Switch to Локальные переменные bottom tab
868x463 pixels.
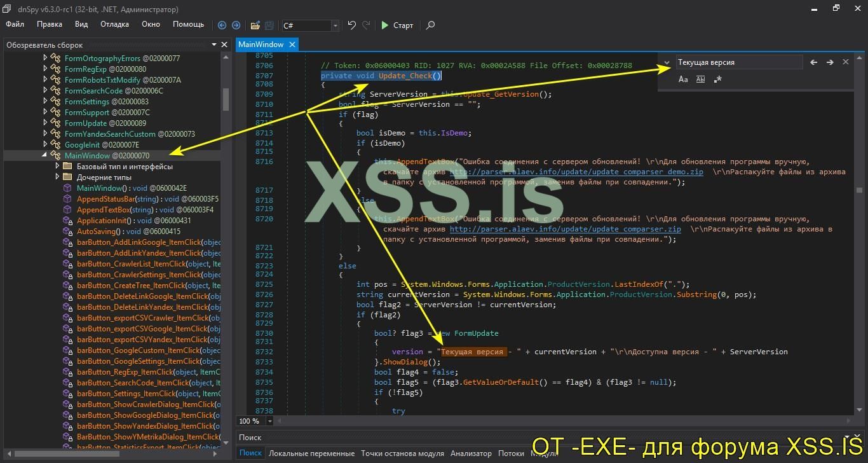click(x=311, y=453)
